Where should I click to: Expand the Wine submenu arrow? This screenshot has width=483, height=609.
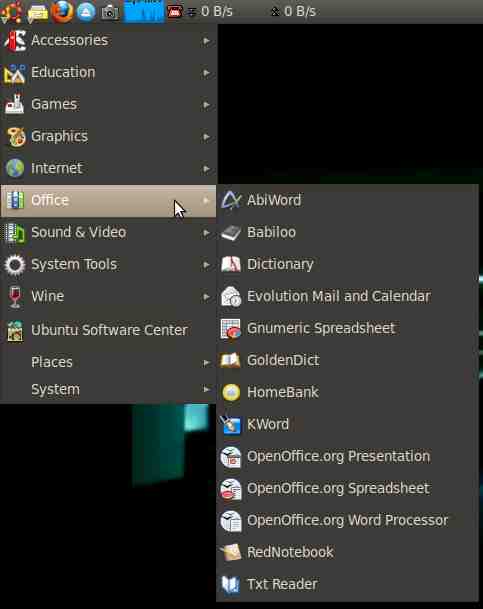coord(207,297)
